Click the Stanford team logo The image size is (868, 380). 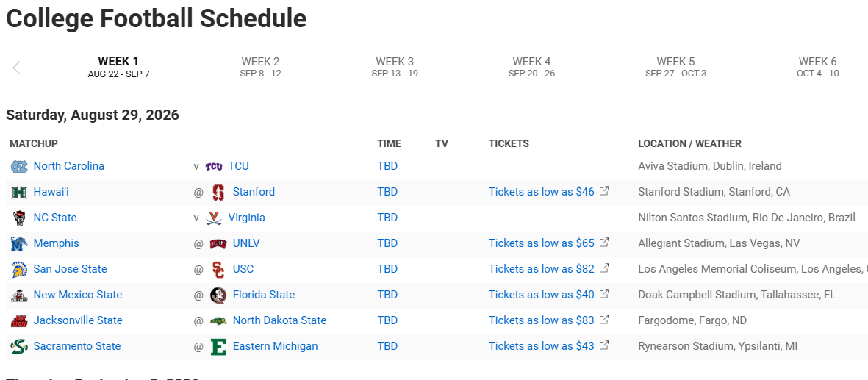(218, 193)
